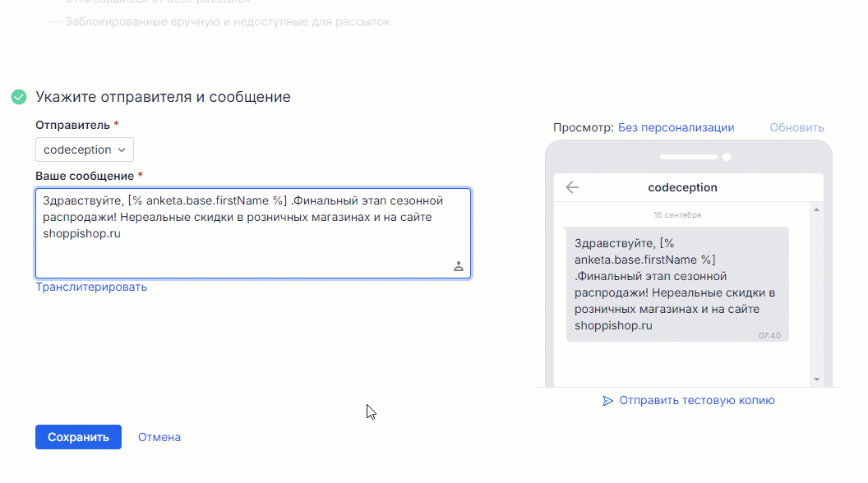The height and width of the screenshot is (483, 868).
Task: Open the codeception sender dropdown
Action: point(84,149)
